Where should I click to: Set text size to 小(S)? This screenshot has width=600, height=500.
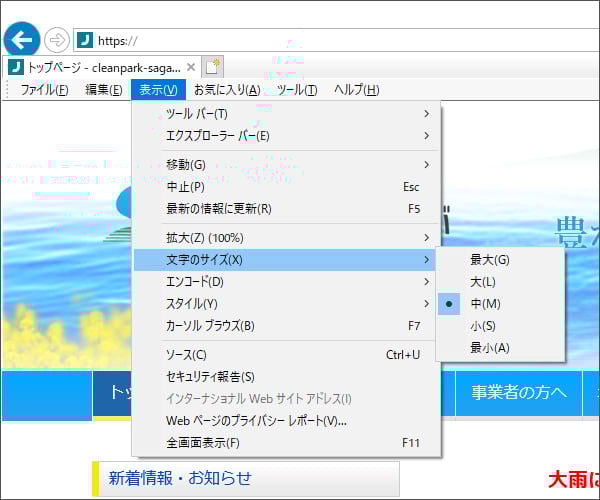[500, 326]
